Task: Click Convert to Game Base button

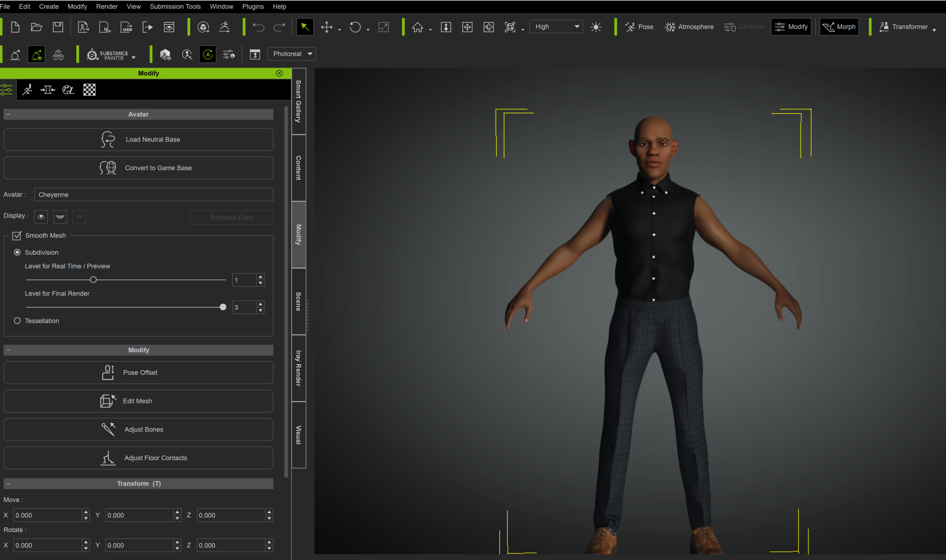Action: (x=138, y=168)
